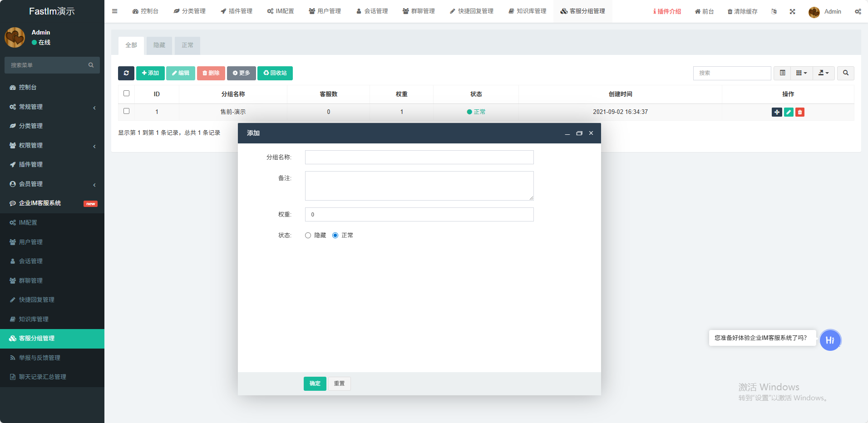The image size is (868, 423).
Task: Click the drag-sort move icon in row
Action: (777, 112)
